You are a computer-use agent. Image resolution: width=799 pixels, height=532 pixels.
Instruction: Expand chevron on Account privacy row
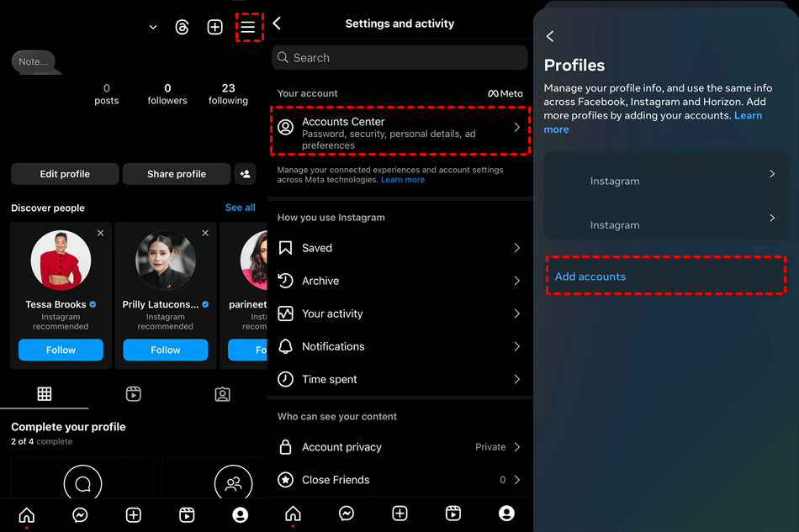click(x=516, y=447)
